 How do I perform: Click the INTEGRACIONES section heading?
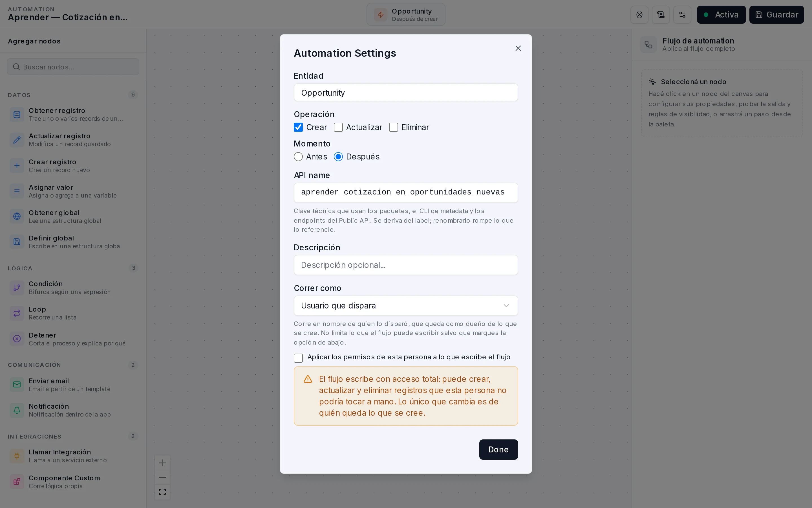(x=35, y=436)
